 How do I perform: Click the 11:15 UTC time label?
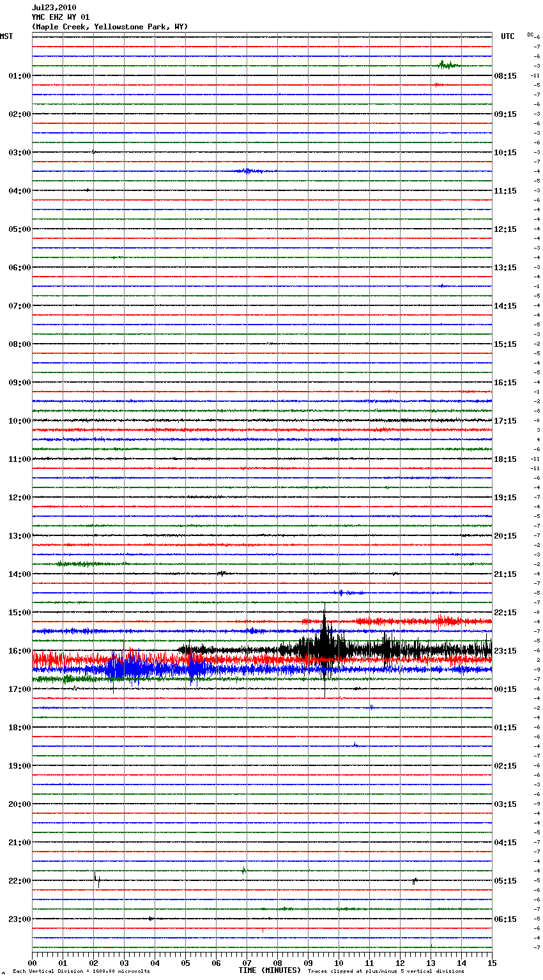505,191
